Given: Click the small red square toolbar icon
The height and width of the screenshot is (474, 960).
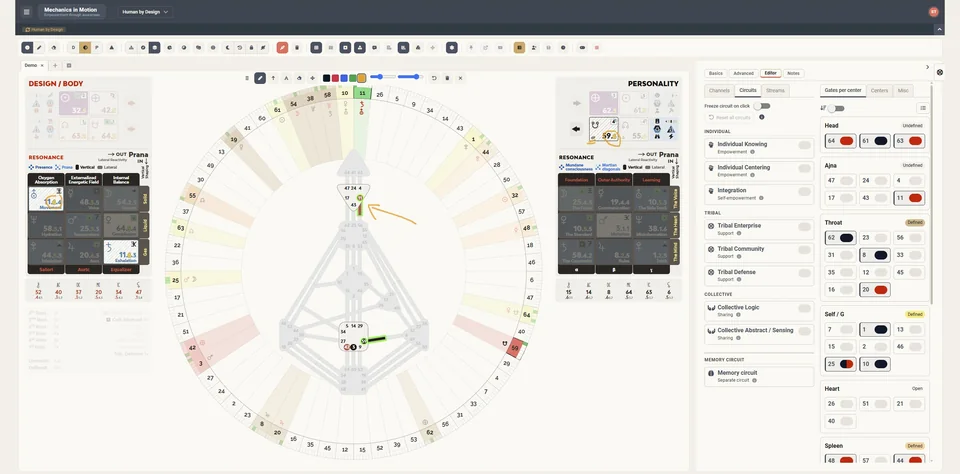Looking at the screenshot, I should tap(596, 47).
